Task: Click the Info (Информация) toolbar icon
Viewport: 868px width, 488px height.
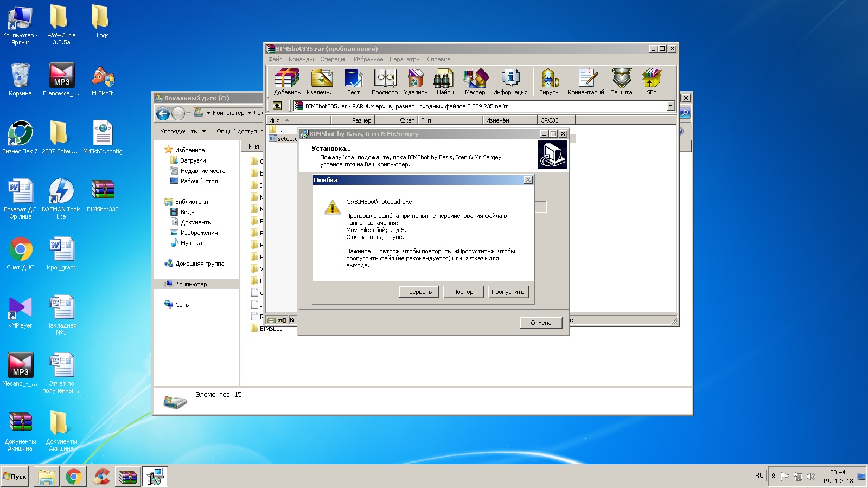Action: (x=510, y=82)
